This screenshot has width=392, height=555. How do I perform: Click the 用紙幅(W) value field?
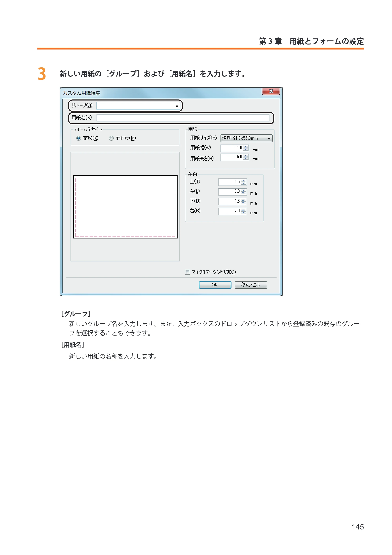232,148
